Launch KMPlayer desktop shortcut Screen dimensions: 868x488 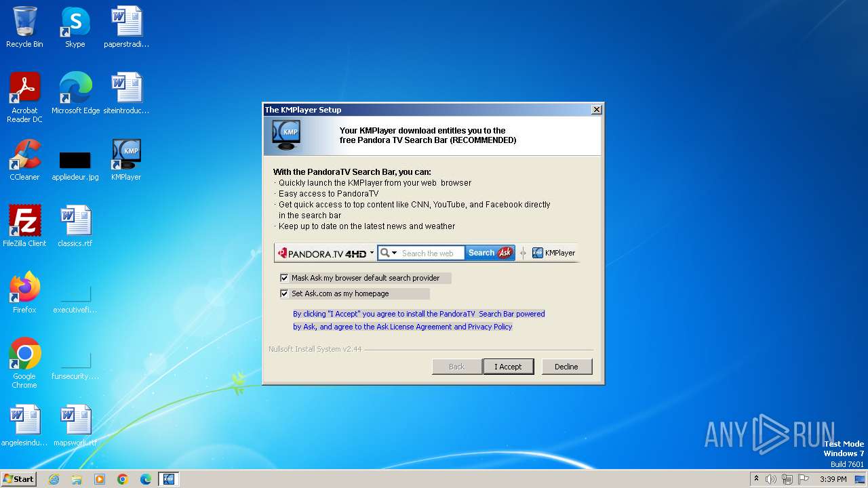(126, 159)
